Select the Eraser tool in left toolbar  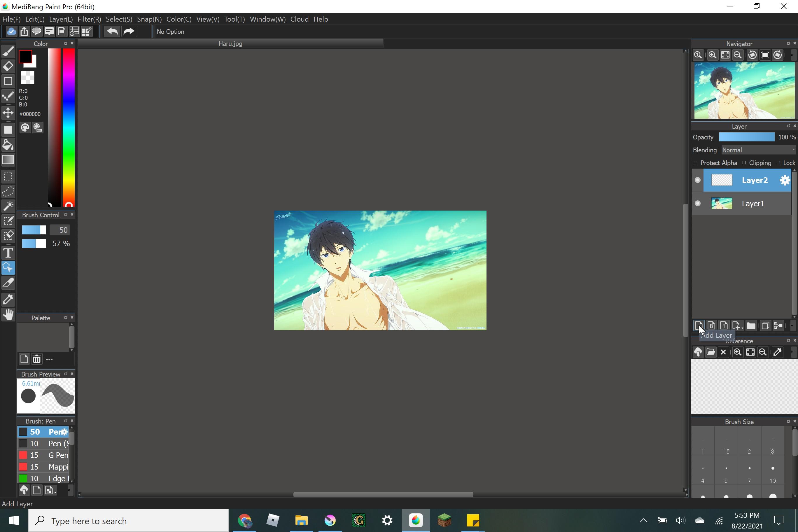point(8,66)
